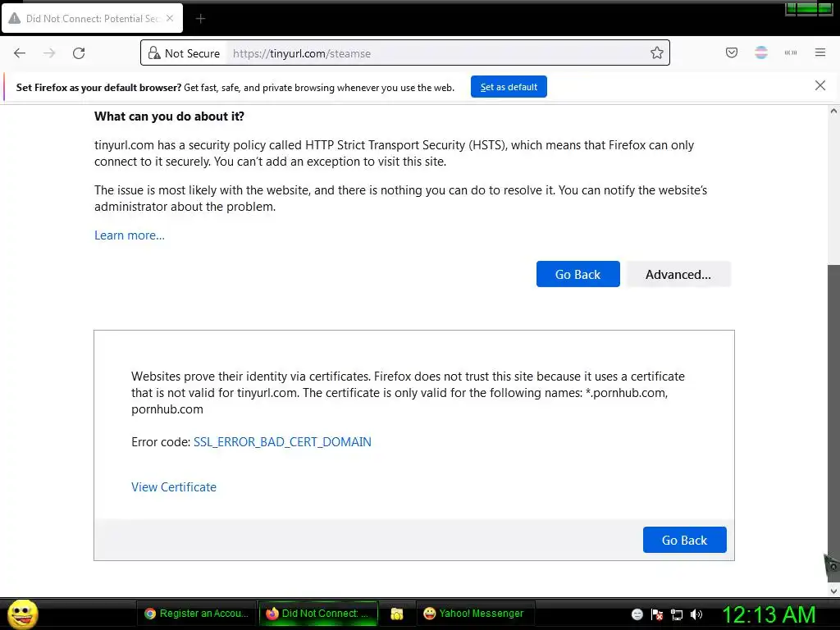
Task: Open the network tray icon
Action: tap(677, 614)
